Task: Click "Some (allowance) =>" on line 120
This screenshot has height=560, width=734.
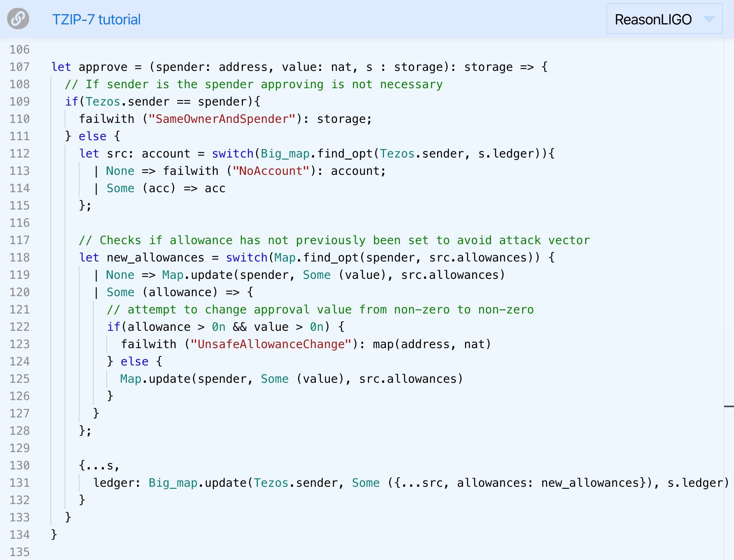Action: click(173, 292)
